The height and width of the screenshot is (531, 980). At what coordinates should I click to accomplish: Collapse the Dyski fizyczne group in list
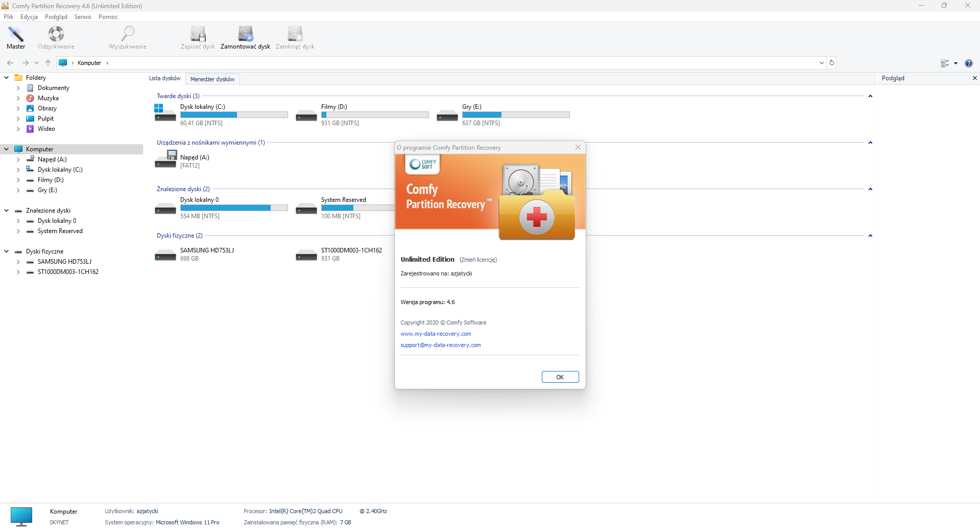pyautogui.click(x=870, y=236)
